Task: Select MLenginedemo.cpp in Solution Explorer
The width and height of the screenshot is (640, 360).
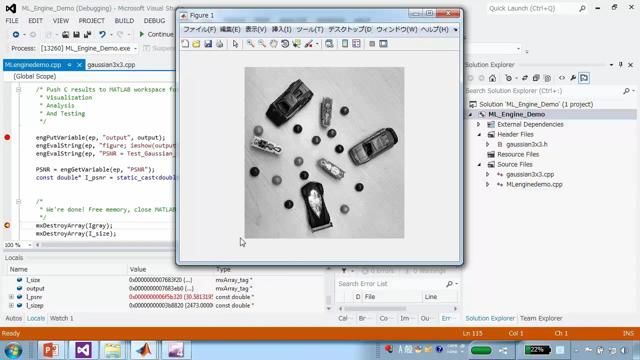Action: point(534,184)
